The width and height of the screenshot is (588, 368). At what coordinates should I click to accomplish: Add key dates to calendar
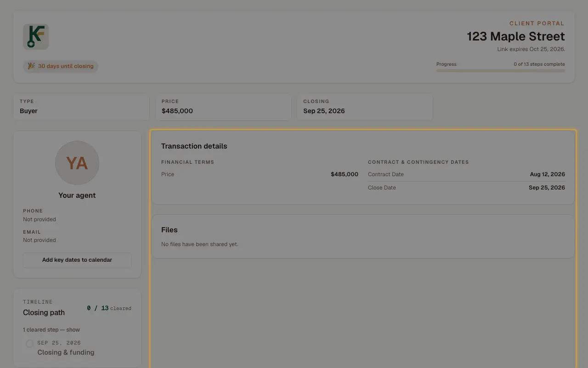pos(77,260)
